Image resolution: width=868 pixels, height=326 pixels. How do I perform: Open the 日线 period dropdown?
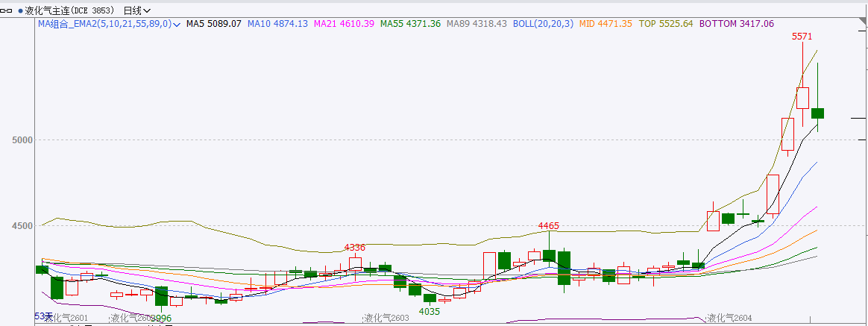coord(136,10)
